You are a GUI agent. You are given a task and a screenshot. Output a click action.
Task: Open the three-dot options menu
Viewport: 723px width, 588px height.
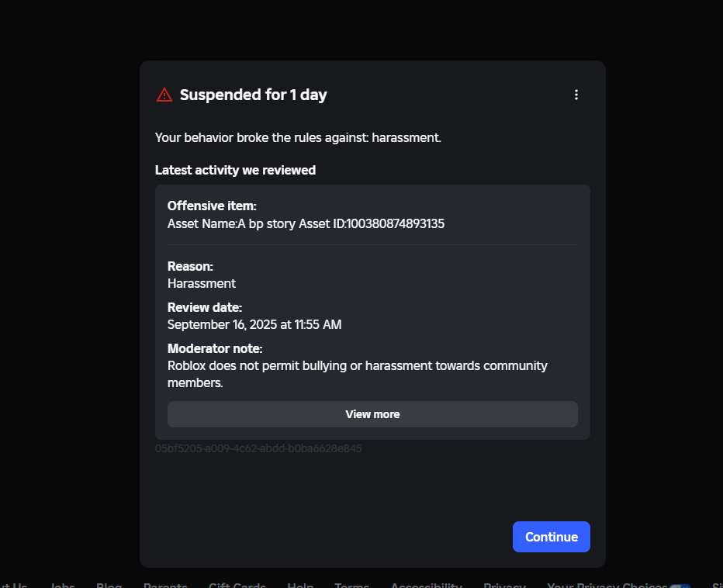click(576, 95)
